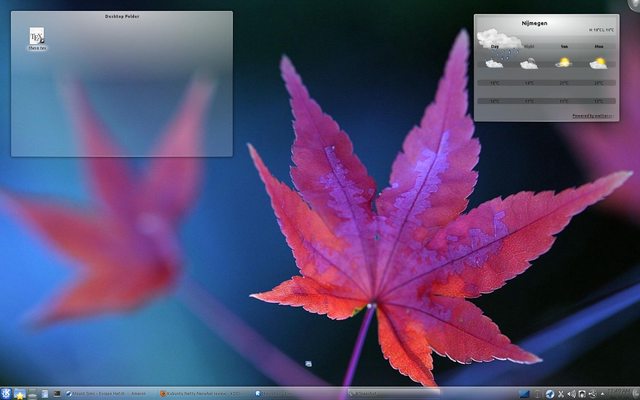Select the third taskbar window entry

coord(299,394)
